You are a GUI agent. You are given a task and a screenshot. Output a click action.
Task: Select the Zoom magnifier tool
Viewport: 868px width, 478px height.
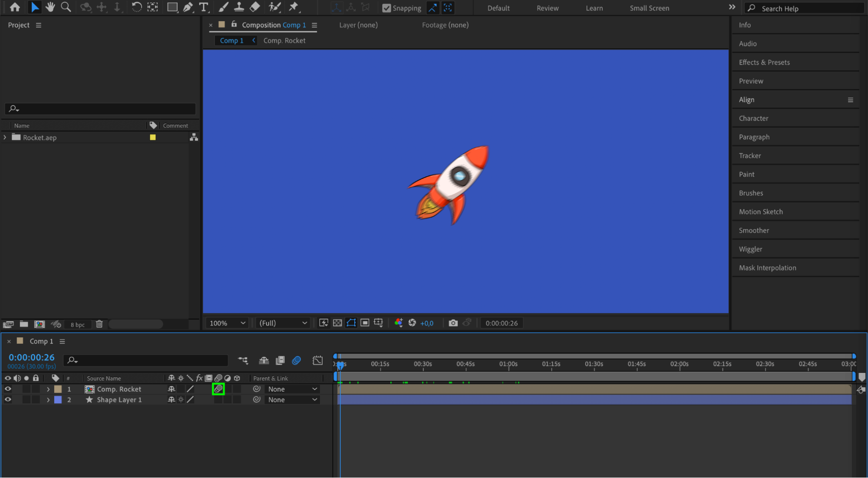coord(66,7)
